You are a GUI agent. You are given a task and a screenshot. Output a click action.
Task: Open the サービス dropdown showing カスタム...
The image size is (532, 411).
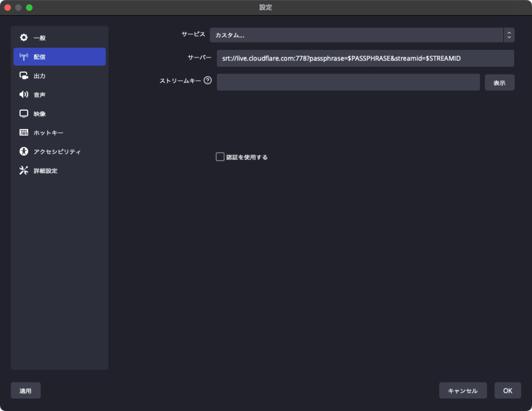(x=362, y=35)
